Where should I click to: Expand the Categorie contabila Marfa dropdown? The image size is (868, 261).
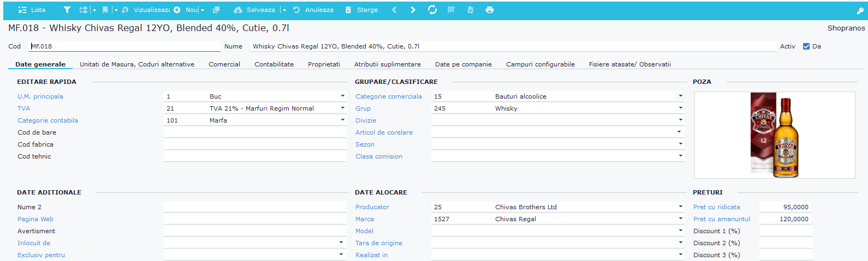[x=343, y=120]
